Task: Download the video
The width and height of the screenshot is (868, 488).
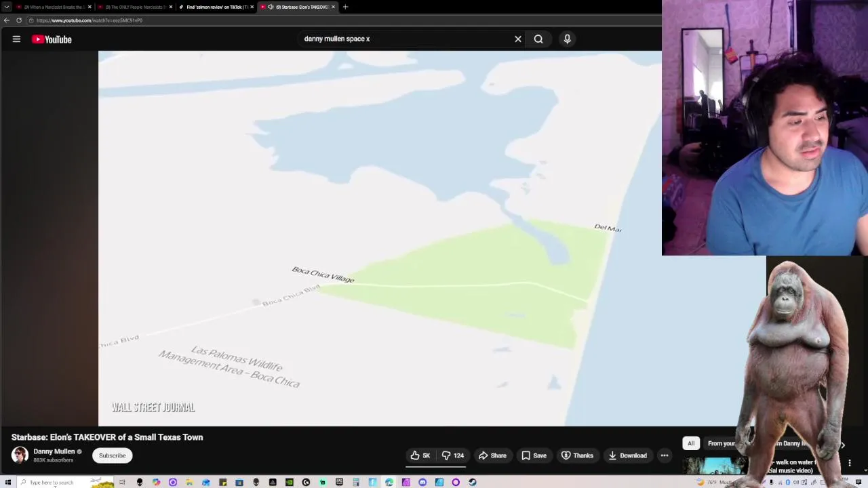Action: [x=627, y=455]
